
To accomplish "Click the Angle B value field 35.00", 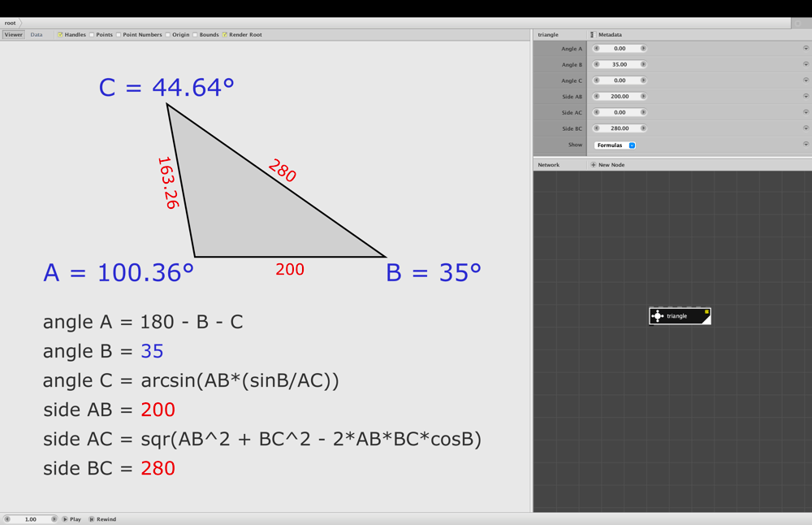I will tap(620, 64).
